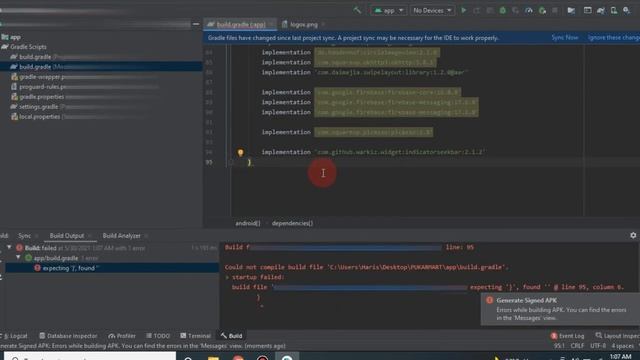The image size is (640, 360).
Task: Open Build panel settings gear icon
Action: point(633,235)
